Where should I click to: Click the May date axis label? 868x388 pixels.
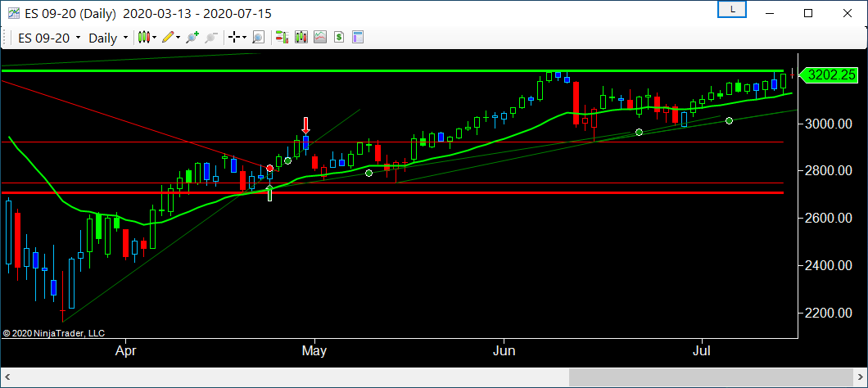click(x=315, y=351)
